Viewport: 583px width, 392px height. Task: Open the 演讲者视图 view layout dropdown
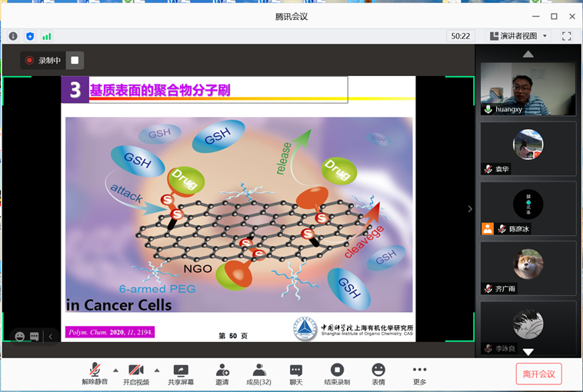pyautogui.click(x=519, y=36)
